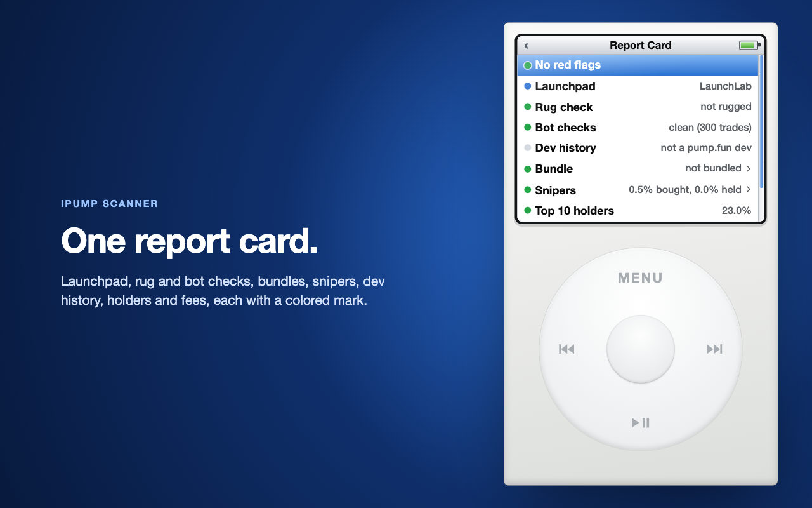Select the Bot checks row
This screenshot has height=508, width=812.
(x=638, y=128)
